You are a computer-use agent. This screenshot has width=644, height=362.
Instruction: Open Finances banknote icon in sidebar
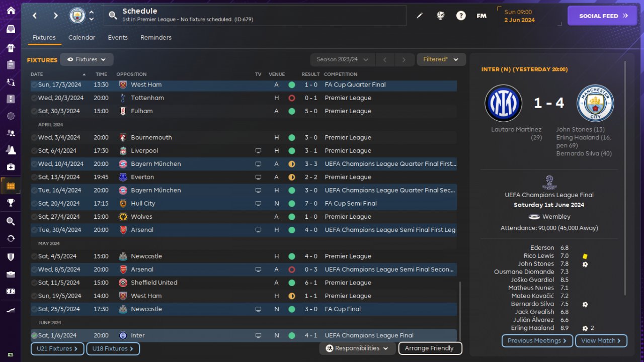pos(11,291)
